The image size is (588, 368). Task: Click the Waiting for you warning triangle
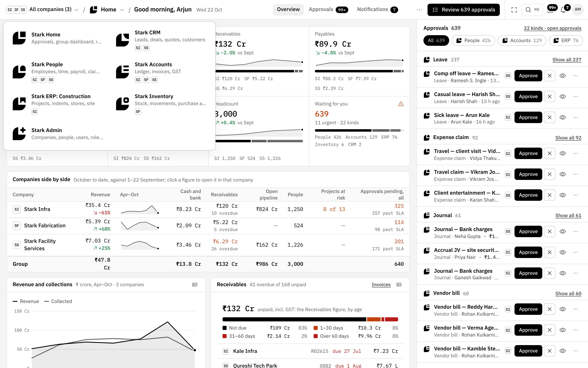[x=401, y=104]
